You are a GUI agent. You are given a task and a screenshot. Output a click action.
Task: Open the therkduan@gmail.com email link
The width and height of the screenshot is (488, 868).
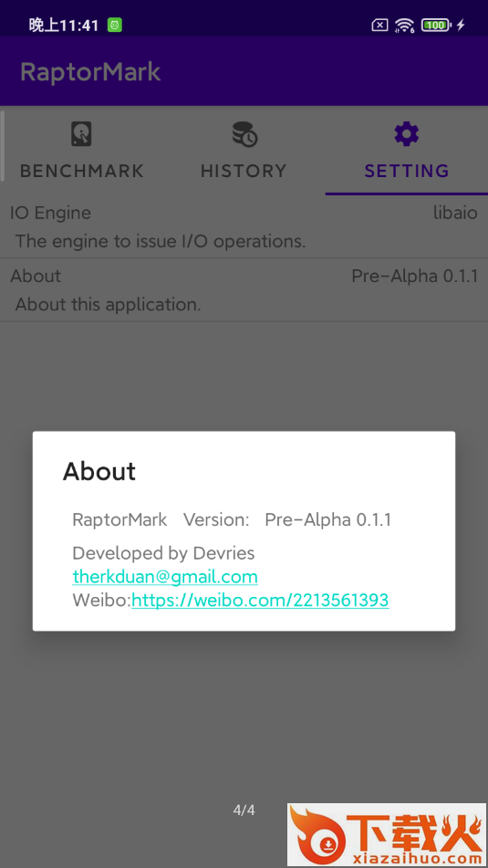[165, 577]
